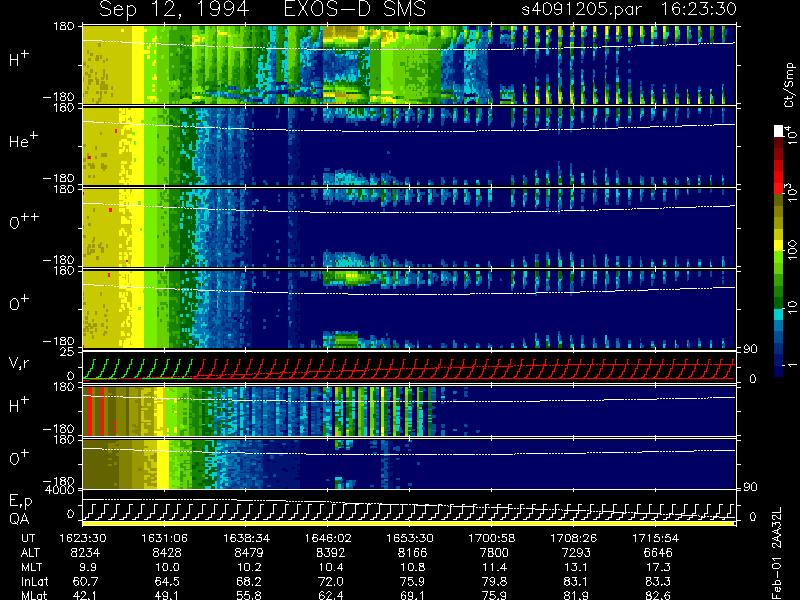Click the InLat value "64.5"
The width and height of the screenshot is (800, 600).
coord(167,581)
